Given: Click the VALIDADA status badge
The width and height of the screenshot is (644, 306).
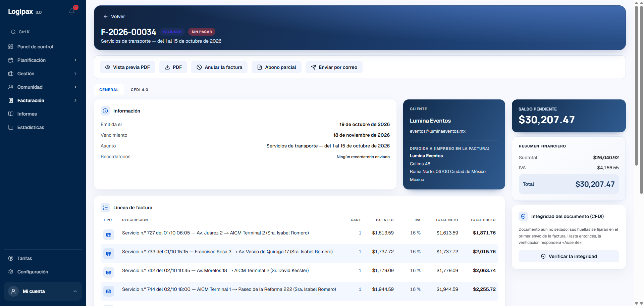Looking at the screenshot, I should [172, 32].
